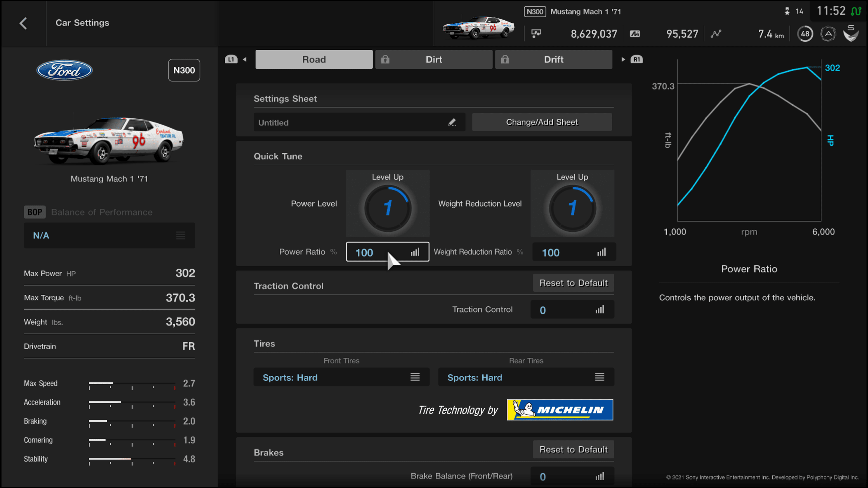
Task: Adjust the Brake Balance (Front/Rear) value
Action: point(572,476)
